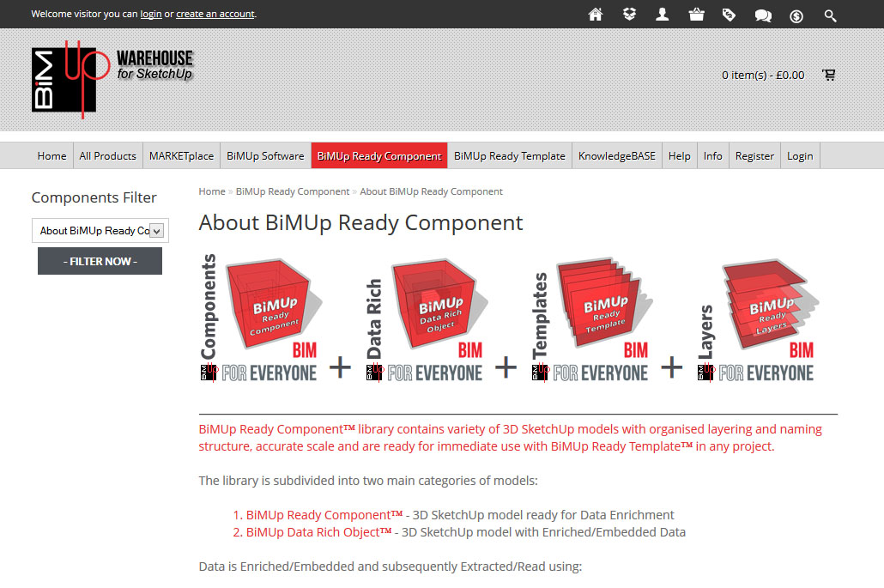This screenshot has width=884, height=588.
Task: Click the user account silhouette icon
Action: (x=663, y=15)
